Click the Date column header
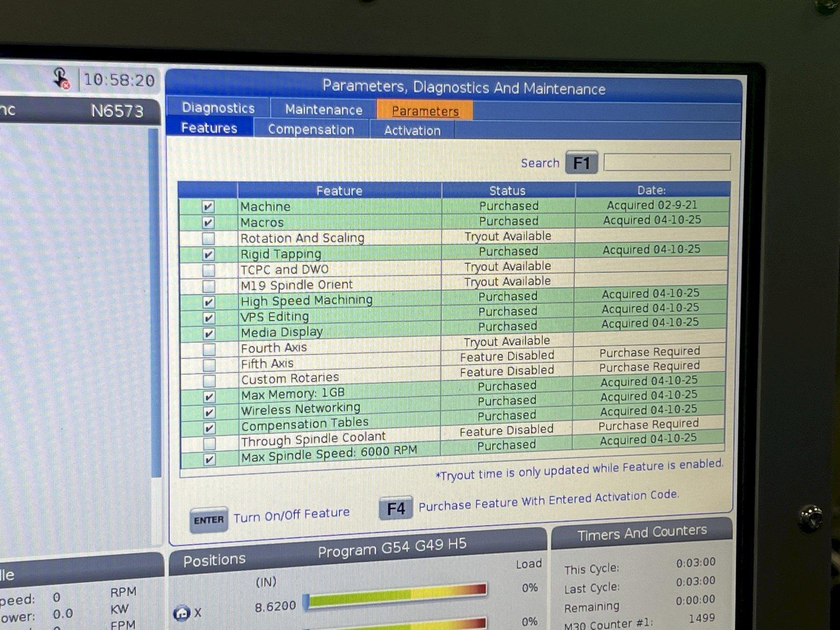 652,190
